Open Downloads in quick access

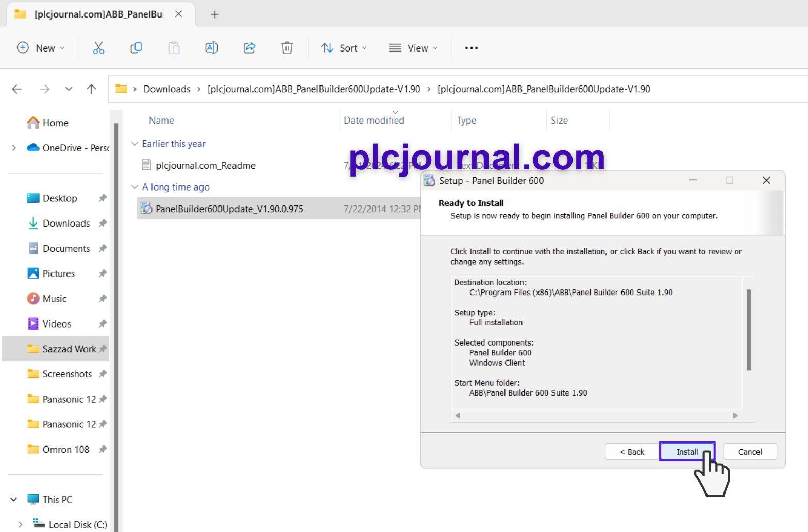pyautogui.click(x=66, y=224)
